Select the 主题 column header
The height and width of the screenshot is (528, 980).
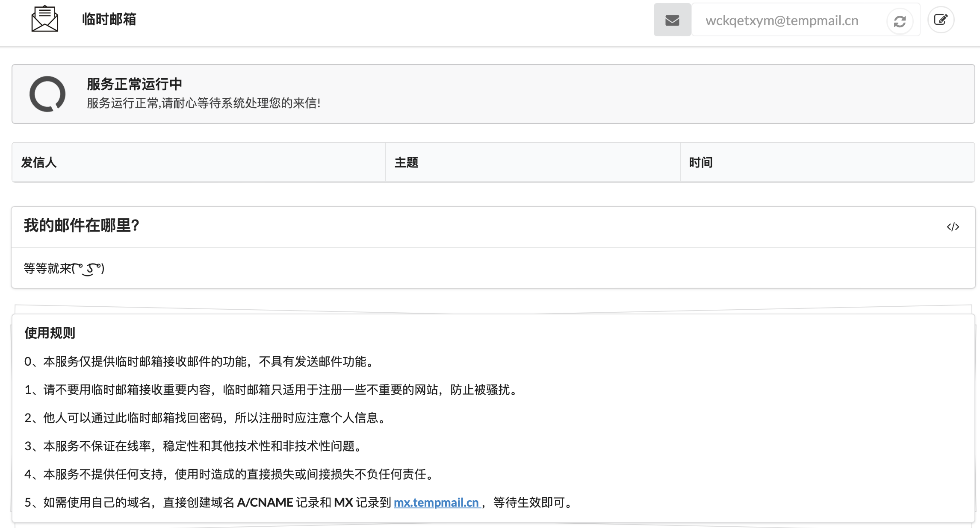point(406,162)
